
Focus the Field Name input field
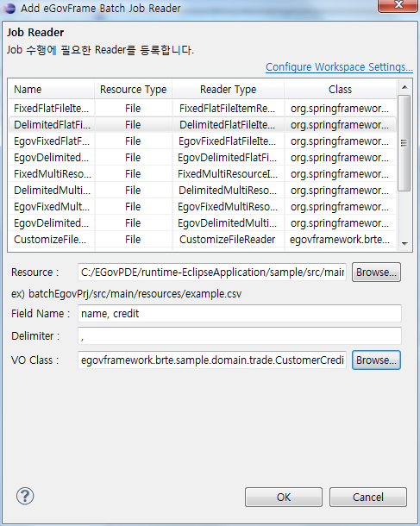(240, 313)
